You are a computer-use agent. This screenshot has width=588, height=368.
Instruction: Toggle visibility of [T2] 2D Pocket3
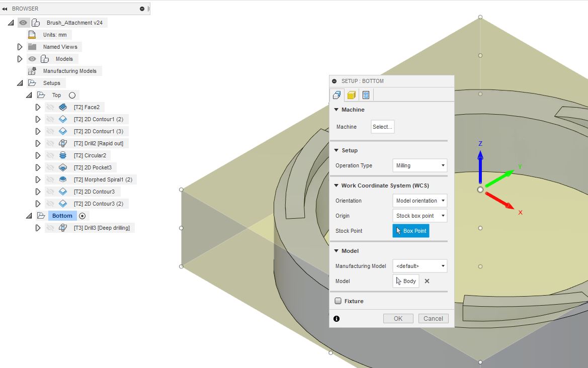[50, 167]
